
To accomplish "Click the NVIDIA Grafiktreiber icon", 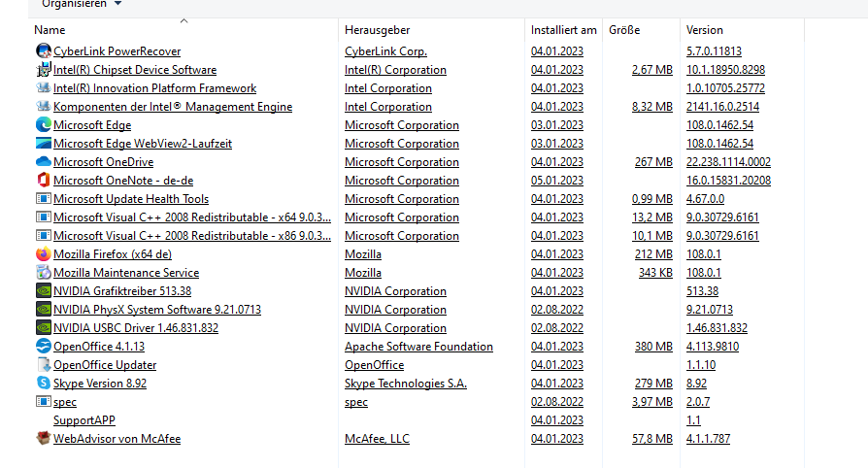I will coord(43,291).
